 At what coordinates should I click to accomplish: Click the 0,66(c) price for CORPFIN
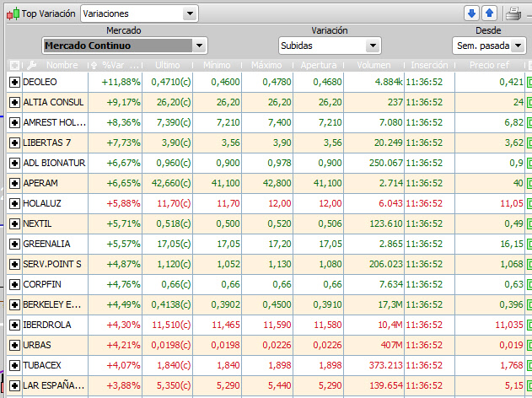(176, 284)
